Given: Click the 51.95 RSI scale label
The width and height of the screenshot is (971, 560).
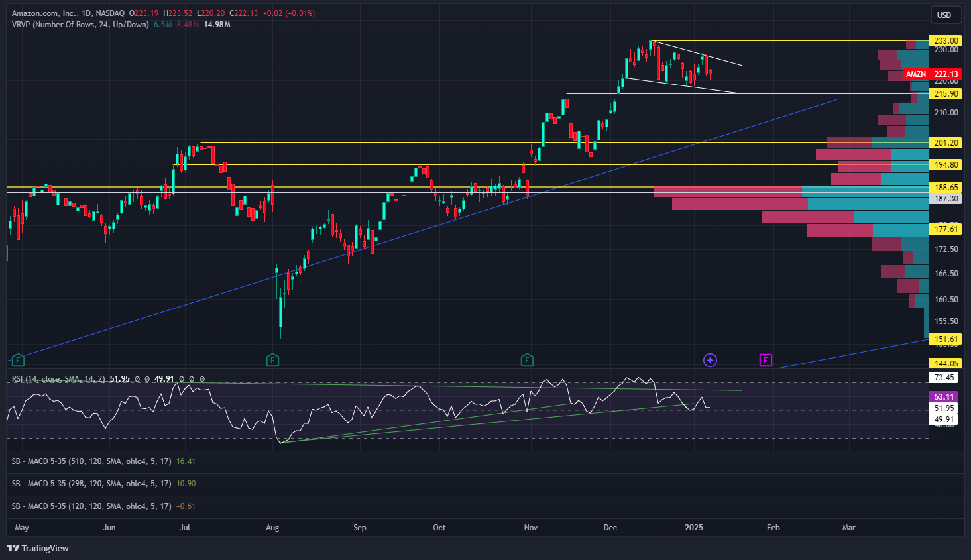Looking at the screenshot, I should (x=944, y=408).
